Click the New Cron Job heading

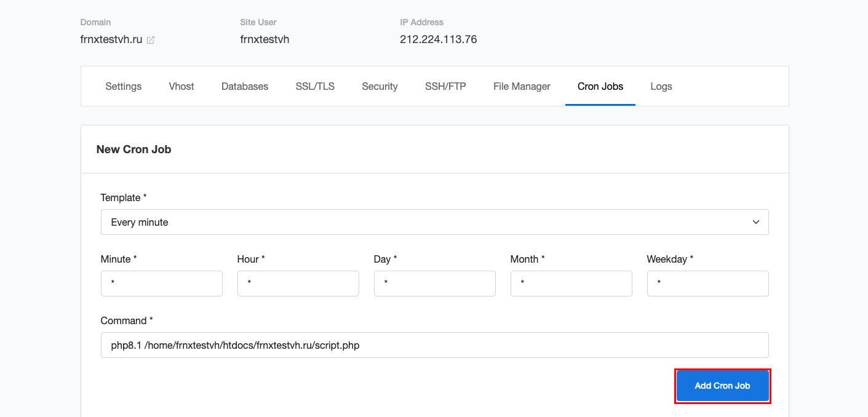click(133, 149)
